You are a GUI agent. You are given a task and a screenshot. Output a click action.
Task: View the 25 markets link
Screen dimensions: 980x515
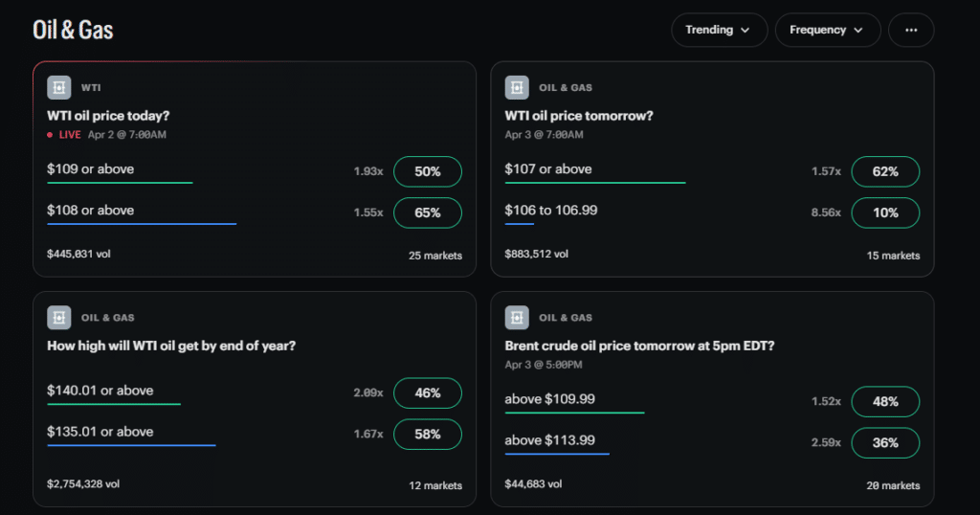[434, 256]
